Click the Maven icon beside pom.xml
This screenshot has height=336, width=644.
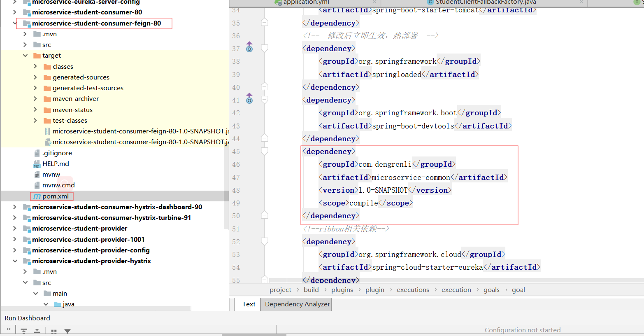click(x=37, y=196)
